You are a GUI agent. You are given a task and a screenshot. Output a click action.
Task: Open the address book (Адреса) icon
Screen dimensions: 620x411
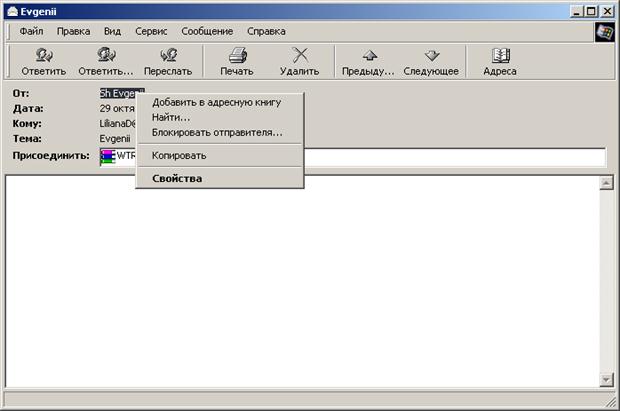[501, 55]
